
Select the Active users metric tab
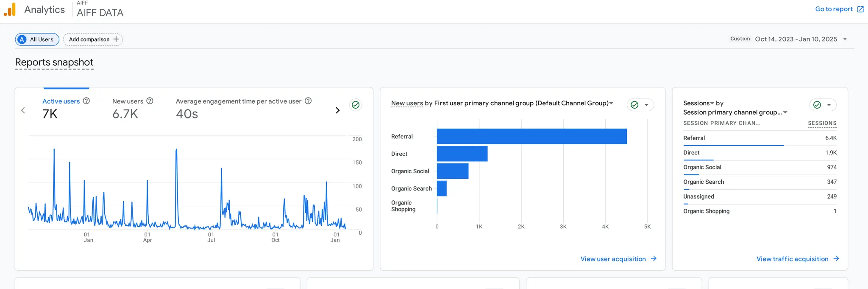(61, 101)
